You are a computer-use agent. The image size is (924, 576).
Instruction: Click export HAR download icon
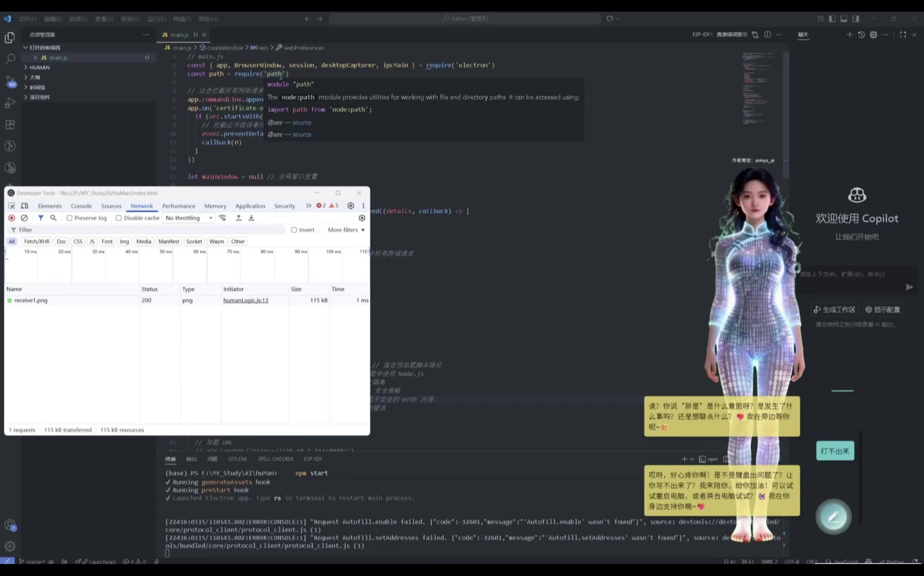[x=251, y=218]
